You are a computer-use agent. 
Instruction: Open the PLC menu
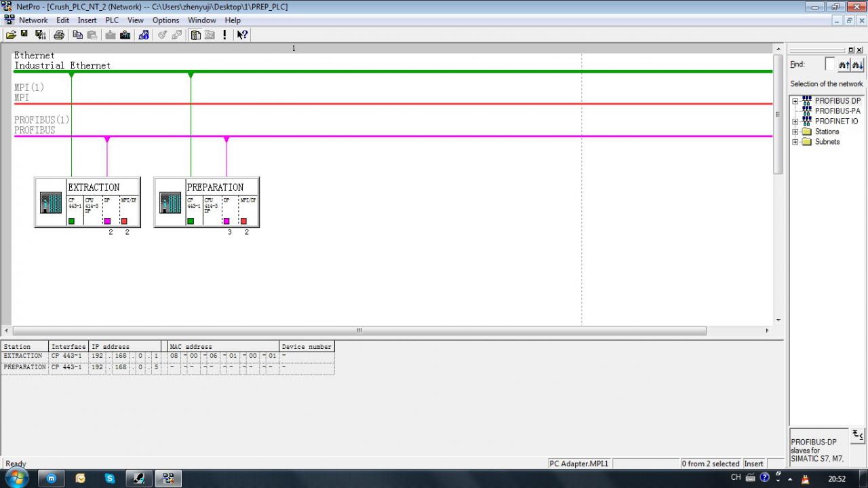[112, 20]
